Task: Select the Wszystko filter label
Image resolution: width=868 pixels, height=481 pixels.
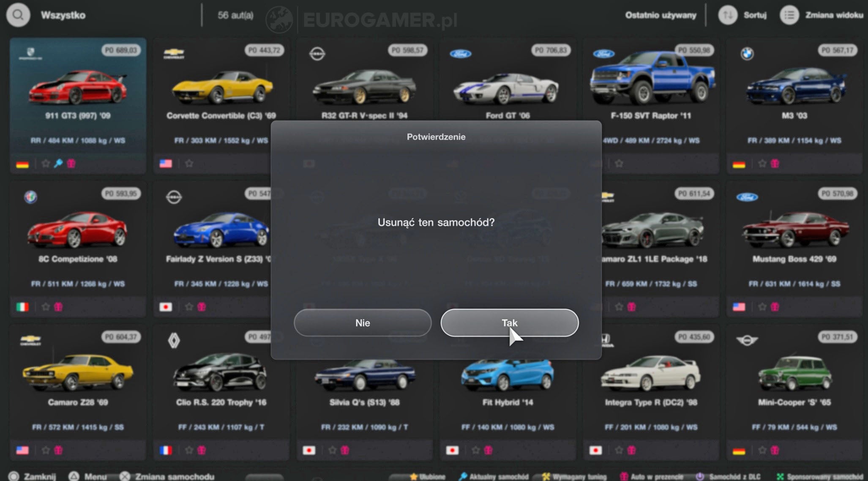Action: tap(63, 15)
